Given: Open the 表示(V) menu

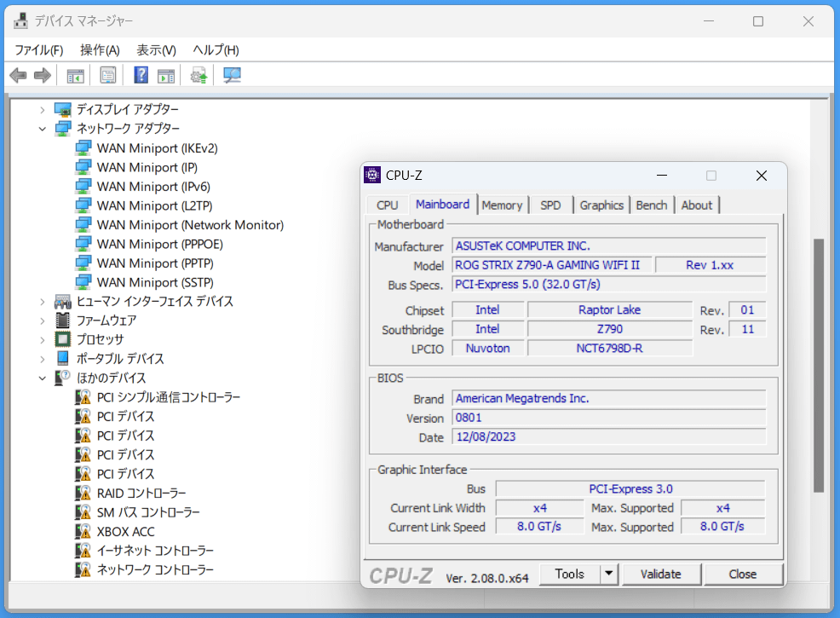Looking at the screenshot, I should [157, 49].
